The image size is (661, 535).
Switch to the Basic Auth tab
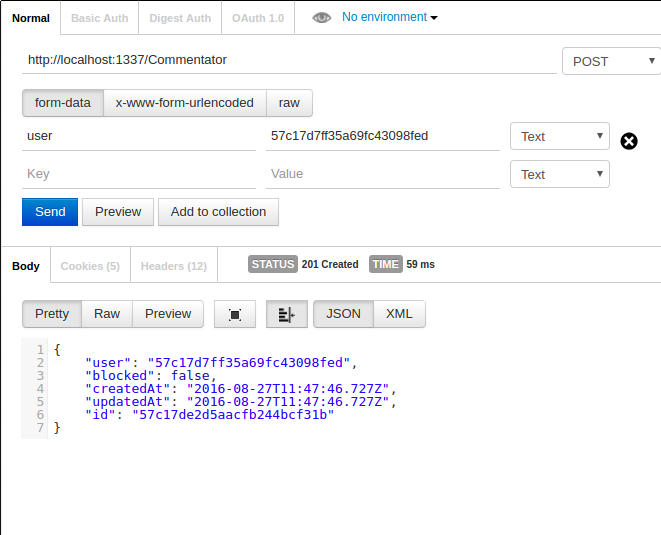tap(99, 18)
